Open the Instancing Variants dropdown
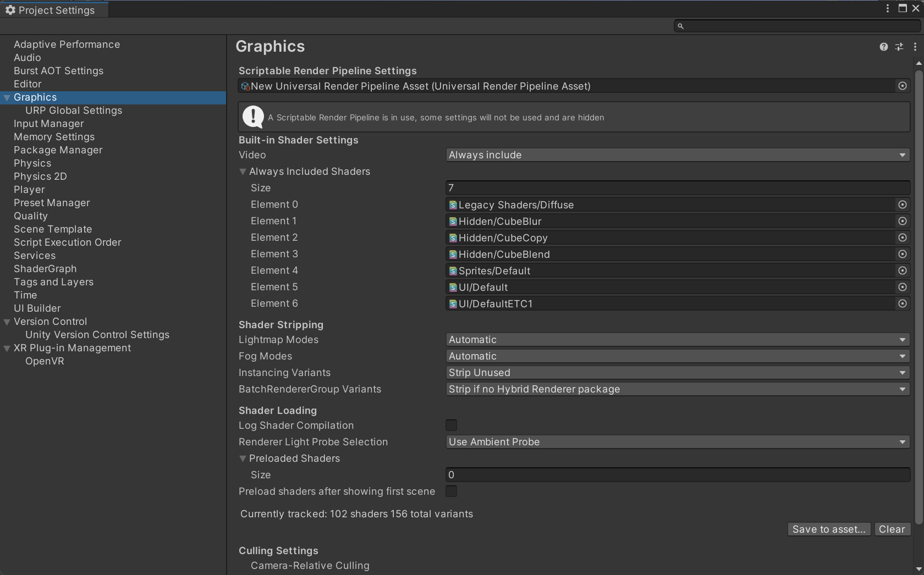924x575 pixels. (678, 373)
